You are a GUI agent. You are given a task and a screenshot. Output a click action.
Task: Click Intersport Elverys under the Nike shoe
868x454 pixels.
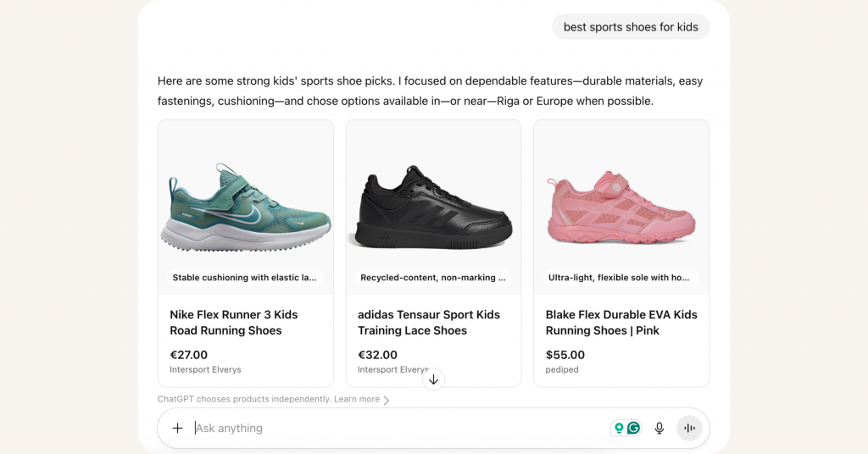(205, 369)
